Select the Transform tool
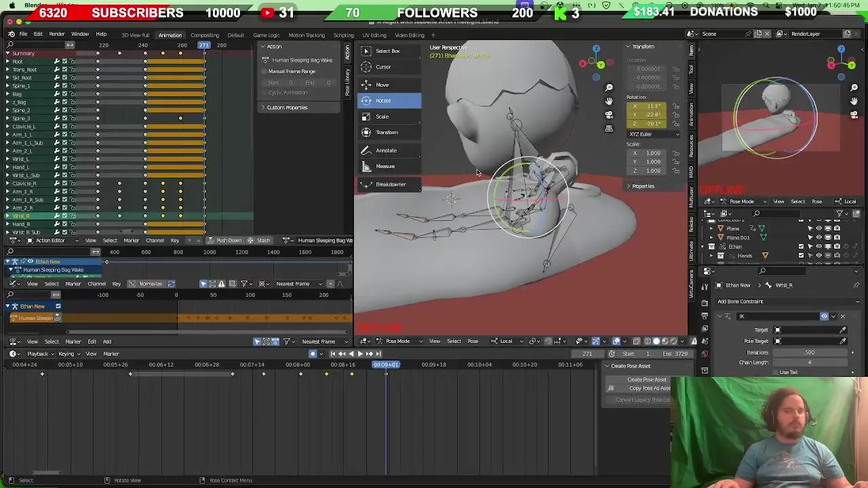This screenshot has height=488, width=868. tap(389, 132)
